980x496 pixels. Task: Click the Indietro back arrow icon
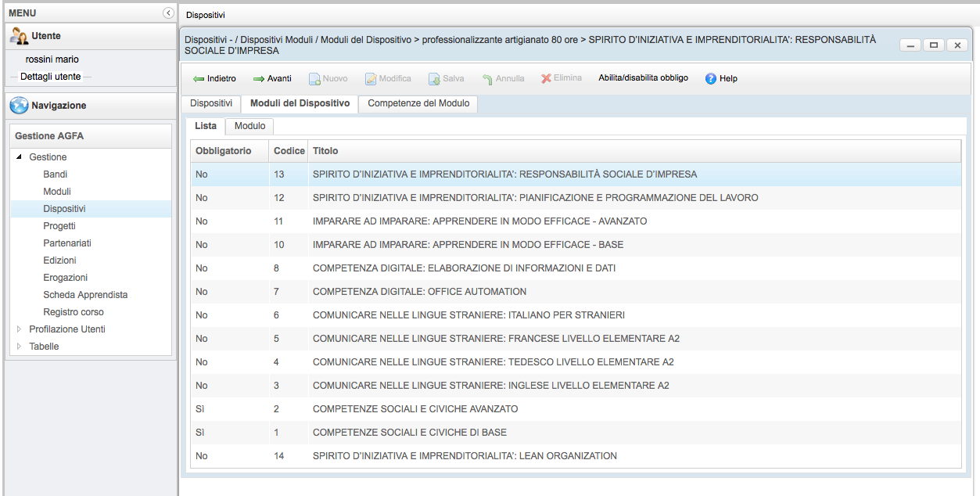point(199,79)
